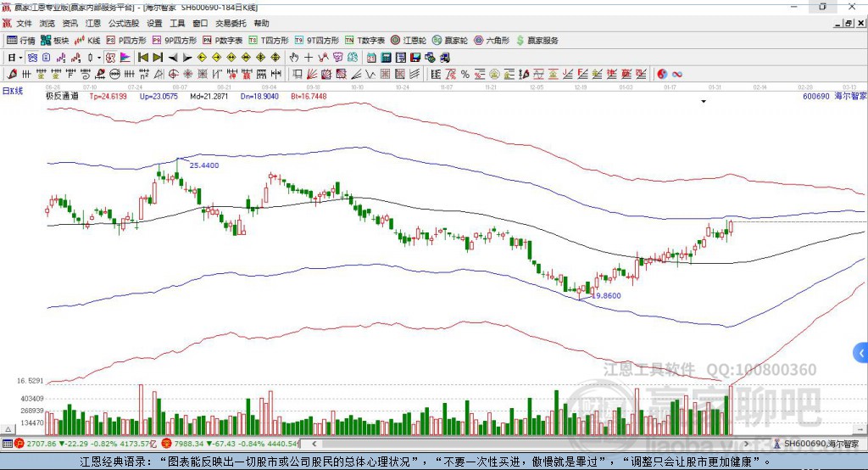
Task: Click the blue infinity symbol icon
Action: 677,74
